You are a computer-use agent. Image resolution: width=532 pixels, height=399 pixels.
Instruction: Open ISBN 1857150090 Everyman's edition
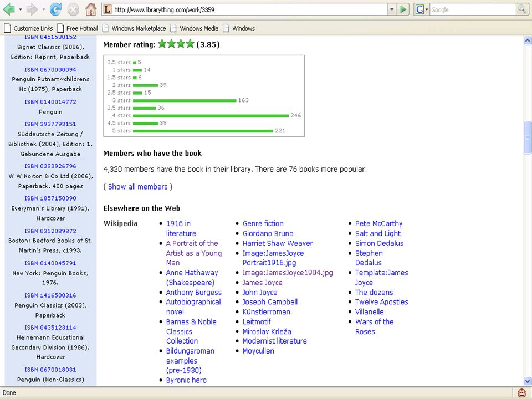(50, 198)
